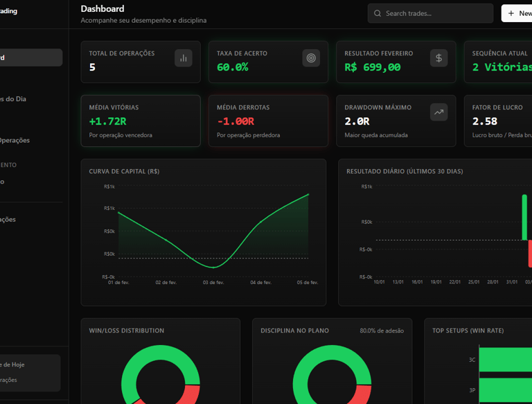
Task: Click the target icon in Taxa de Acerto card
Action: (311, 58)
